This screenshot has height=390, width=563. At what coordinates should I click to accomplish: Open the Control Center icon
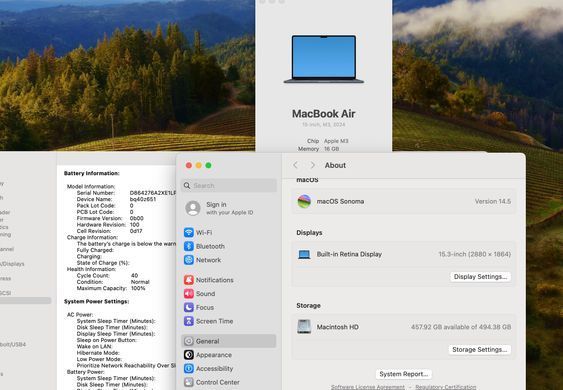pos(189,382)
